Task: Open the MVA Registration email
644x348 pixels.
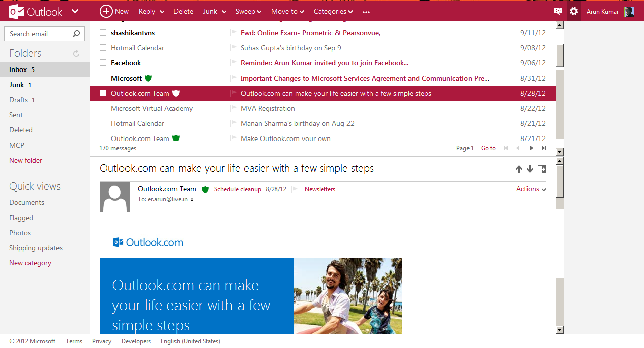Action: tap(268, 108)
